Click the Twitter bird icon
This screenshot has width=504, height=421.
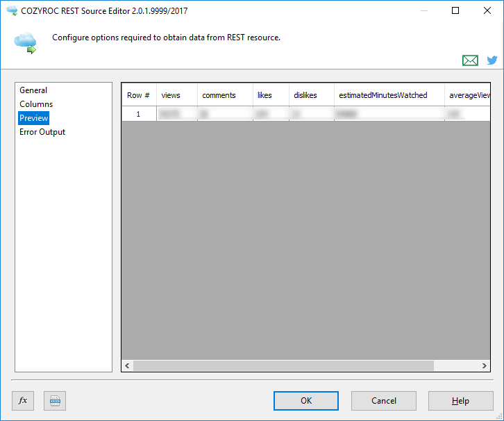pos(492,60)
